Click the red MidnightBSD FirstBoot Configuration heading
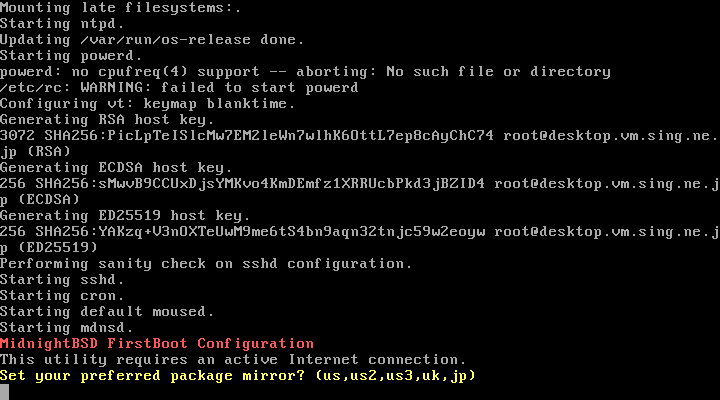The height and width of the screenshot is (400, 720). [x=157, y=343]
